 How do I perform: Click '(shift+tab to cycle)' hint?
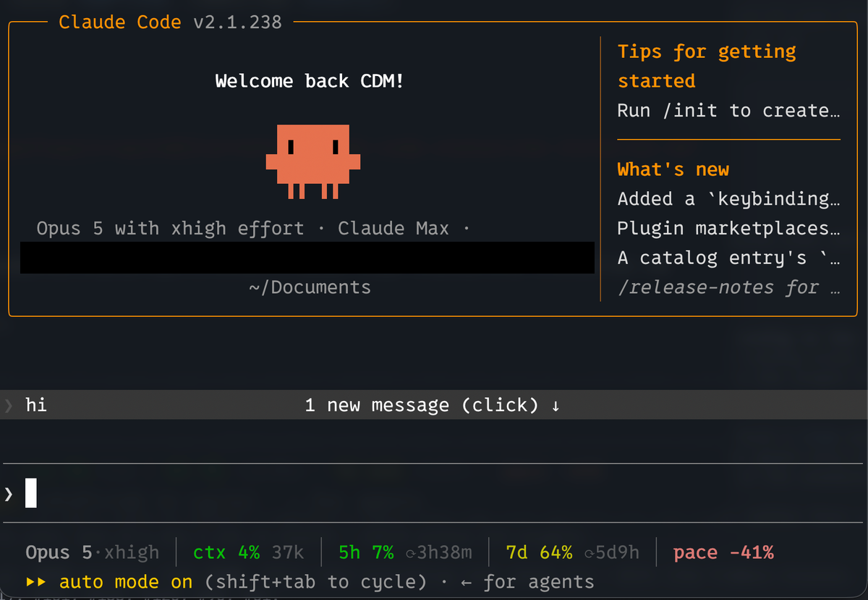pos(315,582)
